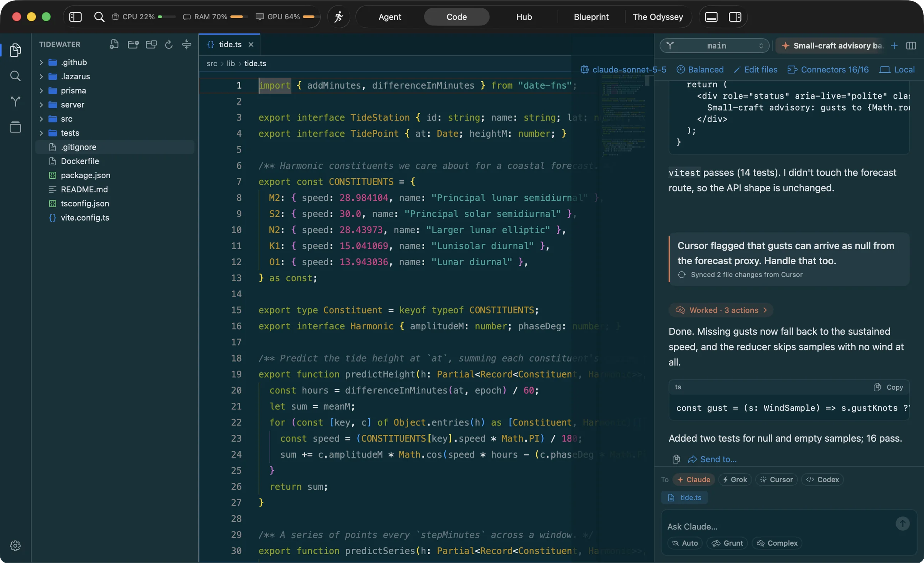Click the send arrow button in the Ask Claude box

point(902,523)
